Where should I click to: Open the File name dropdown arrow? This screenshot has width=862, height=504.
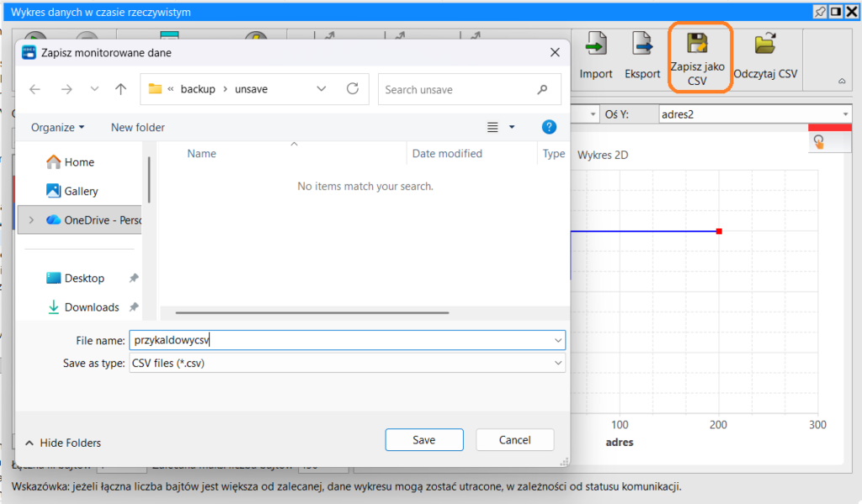[558, 340]
